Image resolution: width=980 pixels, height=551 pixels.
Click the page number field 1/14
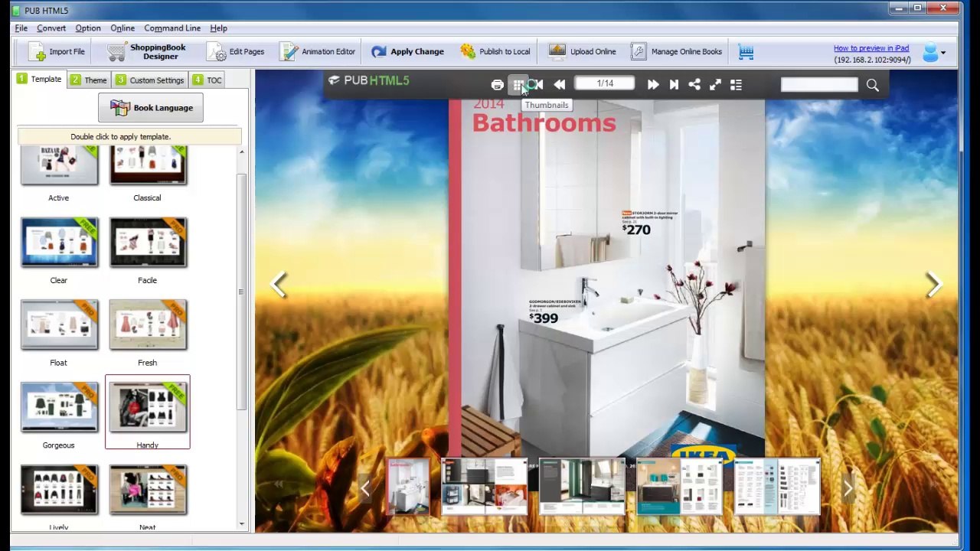tap(605, 83)
